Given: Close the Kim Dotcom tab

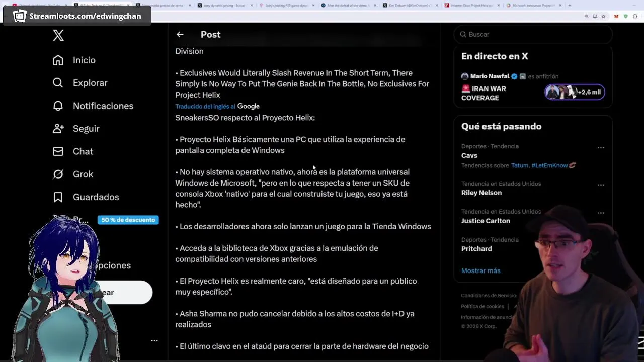Looking at the screenshot, I should pyautogui.click(x=436, y=5).
